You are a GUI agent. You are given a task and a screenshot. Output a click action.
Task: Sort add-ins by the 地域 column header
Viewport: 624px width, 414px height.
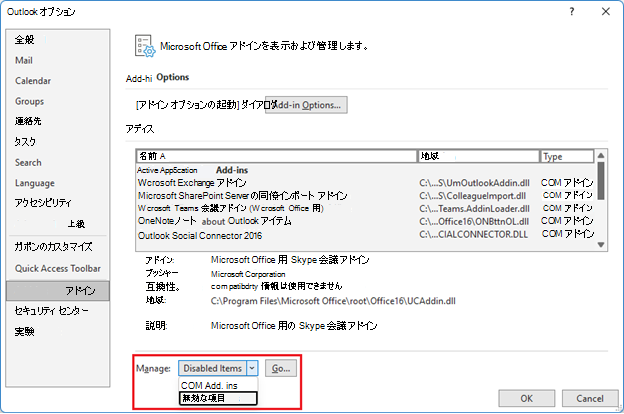[x=478, y=156]
